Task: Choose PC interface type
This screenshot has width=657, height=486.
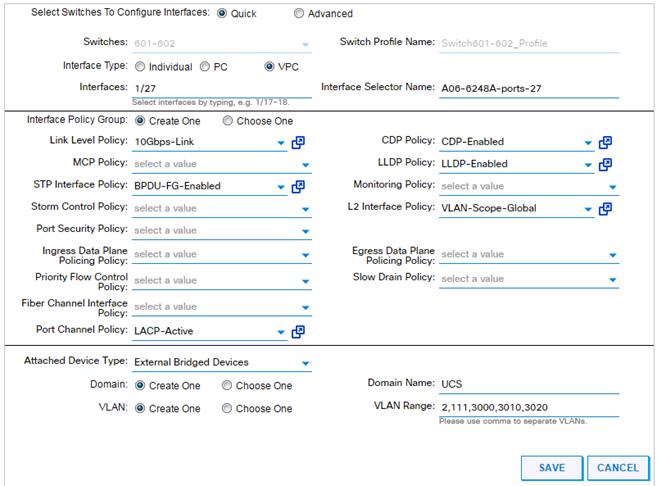Action: tap(204, 67)
